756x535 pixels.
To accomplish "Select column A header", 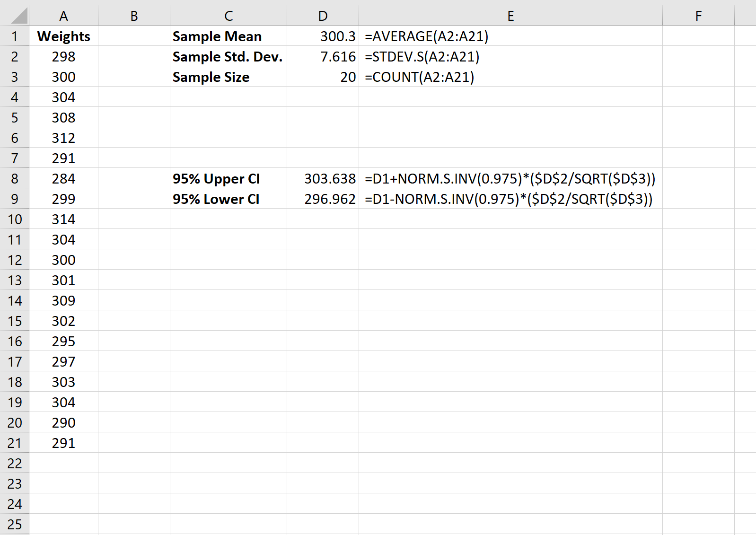I will pyautogui.click(x=63, y=16).
